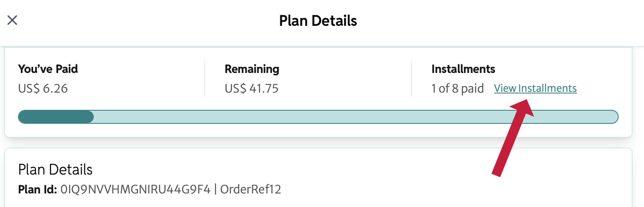644x207 pixels.
Task: Select the "You've Paid" label
Action: tap(48, 69)
